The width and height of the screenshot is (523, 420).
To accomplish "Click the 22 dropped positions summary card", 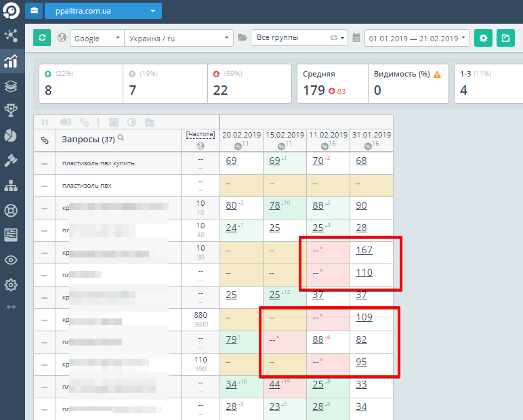I will coord(249,83).
